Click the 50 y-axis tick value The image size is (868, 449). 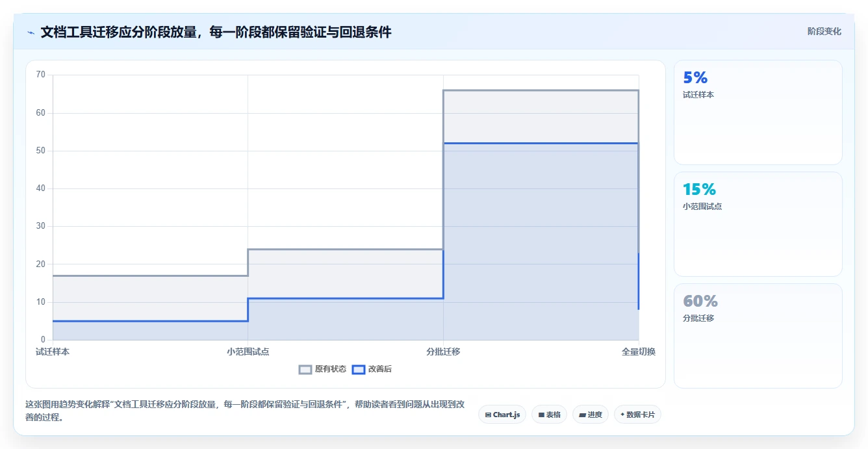pos(41,151)
